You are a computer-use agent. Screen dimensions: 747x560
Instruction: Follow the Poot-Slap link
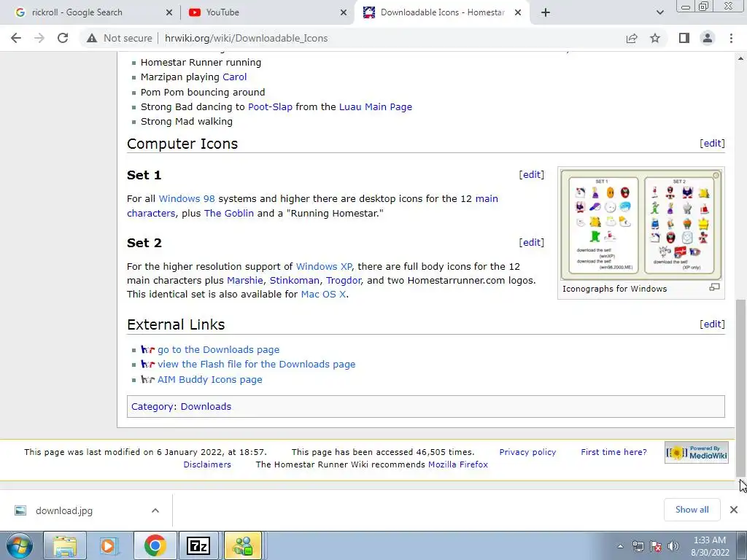[x=270, y=107]
